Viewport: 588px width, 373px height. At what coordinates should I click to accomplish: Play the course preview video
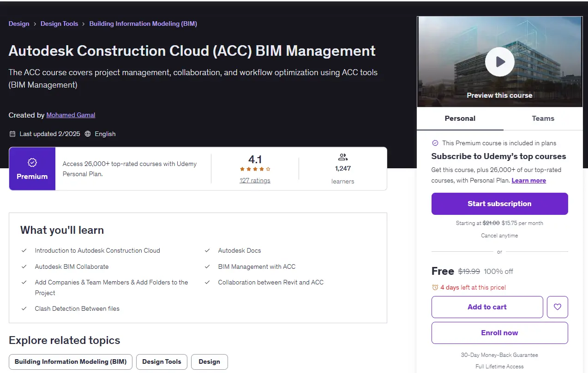point(499,62)
